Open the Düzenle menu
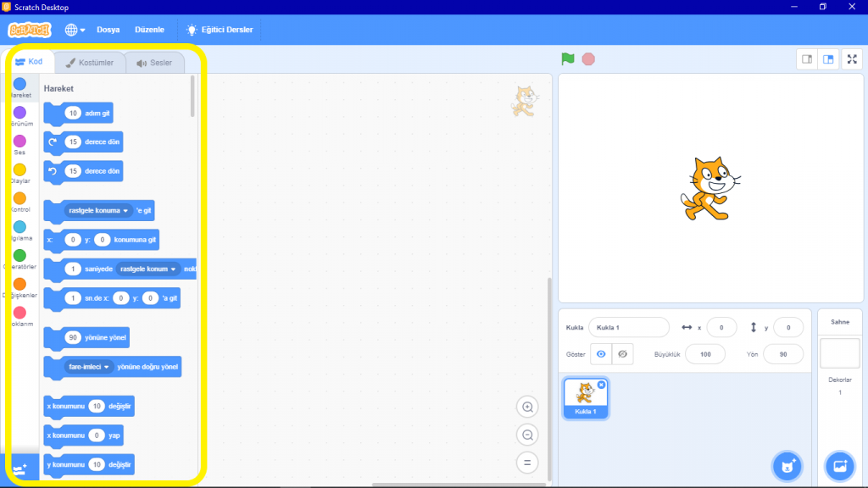Image resolution: width=868 pixels, height=488 pixels. point(149,30)
